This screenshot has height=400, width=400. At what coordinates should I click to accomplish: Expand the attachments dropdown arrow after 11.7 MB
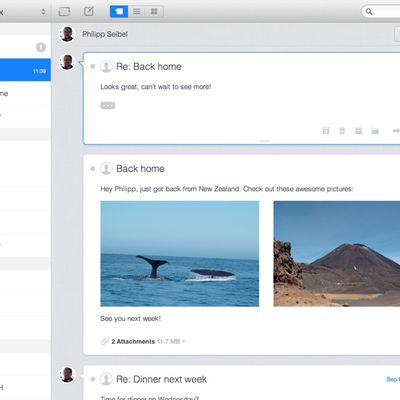(x=184, y=342)
